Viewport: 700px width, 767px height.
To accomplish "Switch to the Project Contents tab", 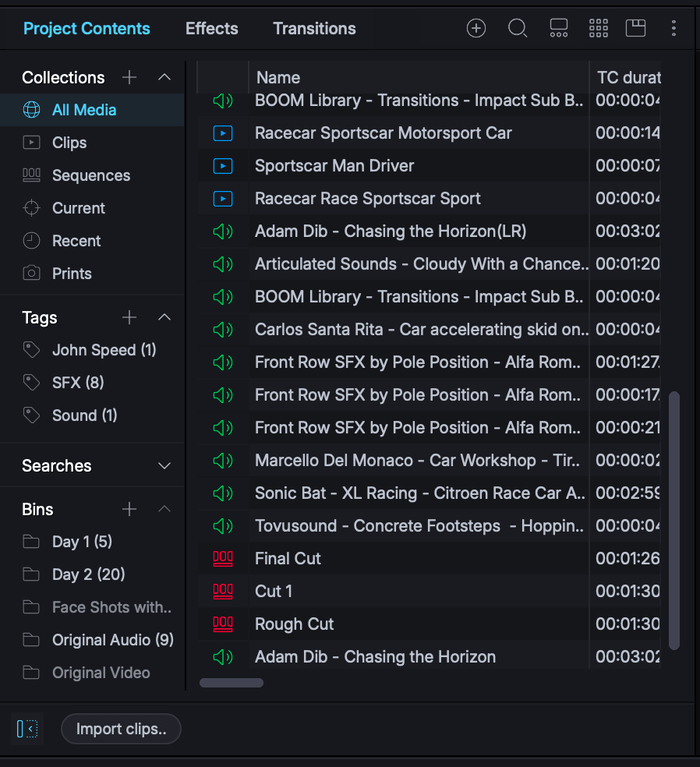I will tap(87, 29).
